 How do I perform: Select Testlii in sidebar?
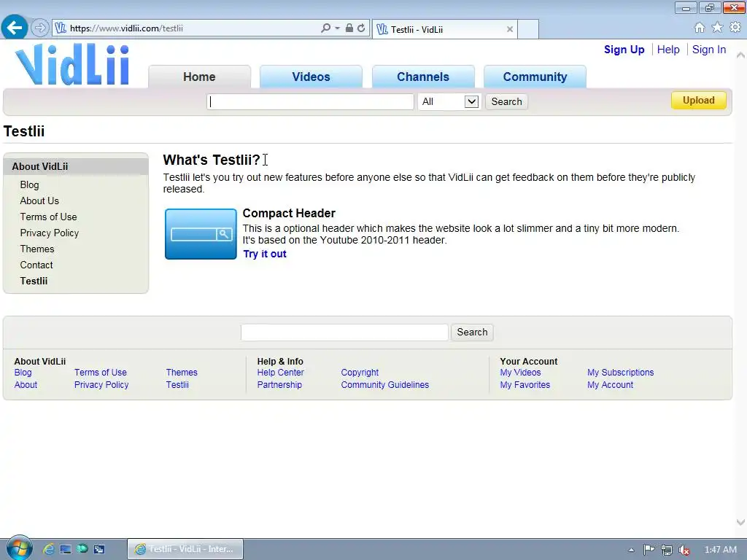tap(34, 281)
